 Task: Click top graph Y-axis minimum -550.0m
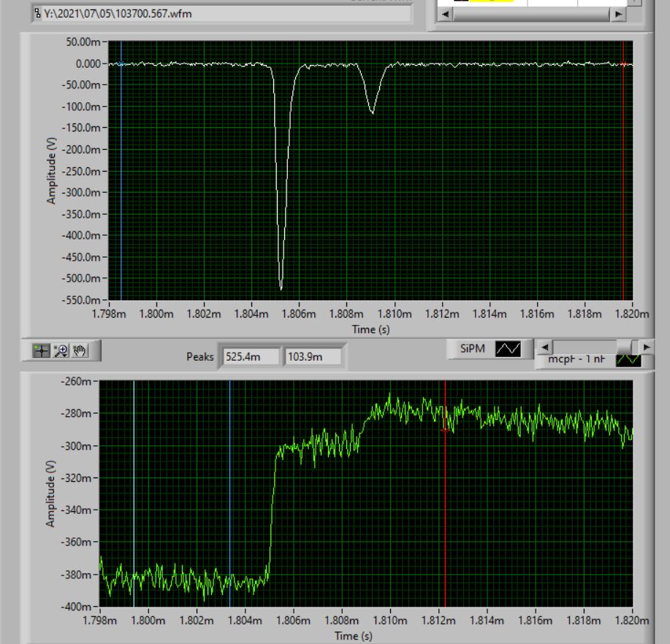[81, 300]
